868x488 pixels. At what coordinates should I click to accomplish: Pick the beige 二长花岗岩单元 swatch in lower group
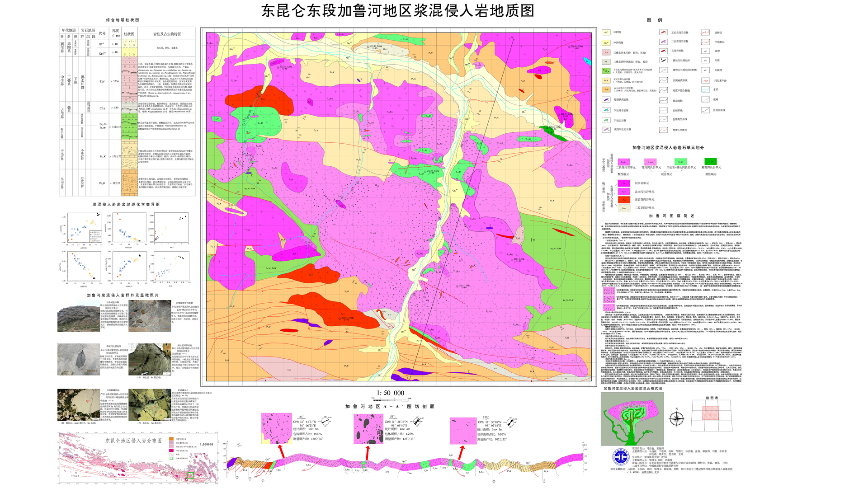(624, 208)
